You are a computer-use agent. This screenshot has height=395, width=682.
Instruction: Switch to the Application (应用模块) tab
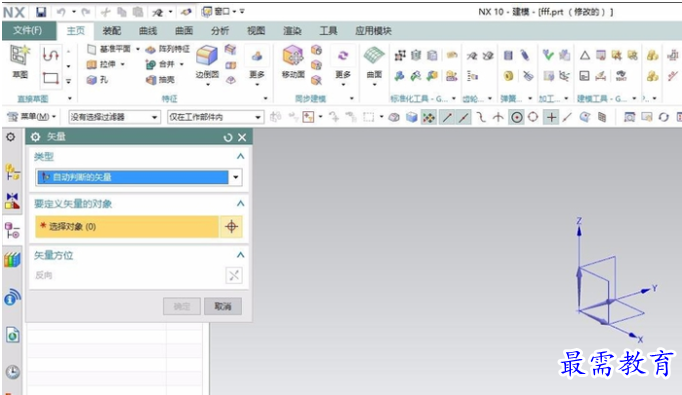pyautogui.click(x=373, y=30)
